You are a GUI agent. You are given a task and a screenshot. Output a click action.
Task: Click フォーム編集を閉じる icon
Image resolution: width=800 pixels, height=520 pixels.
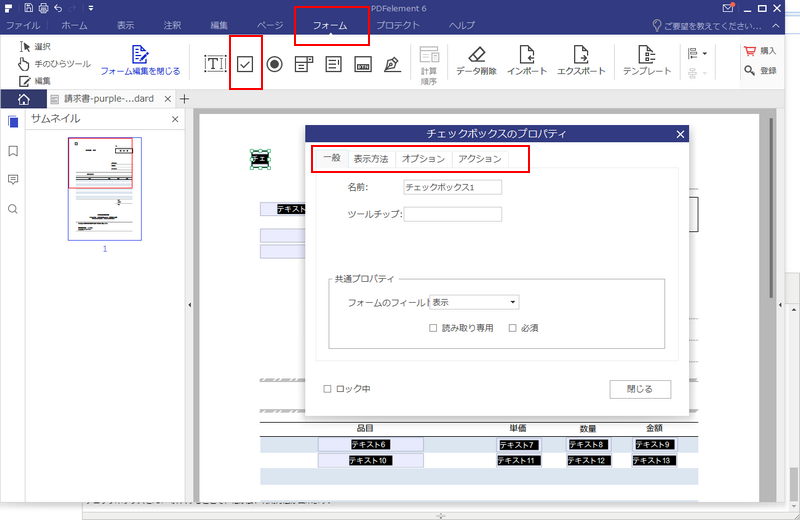coord(140,54)
